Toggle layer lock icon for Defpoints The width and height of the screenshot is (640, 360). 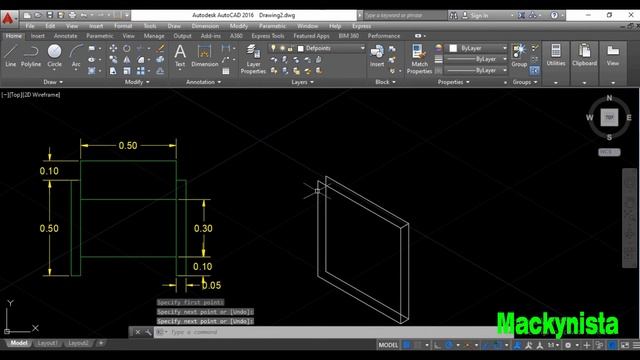(x=290, y=48)
